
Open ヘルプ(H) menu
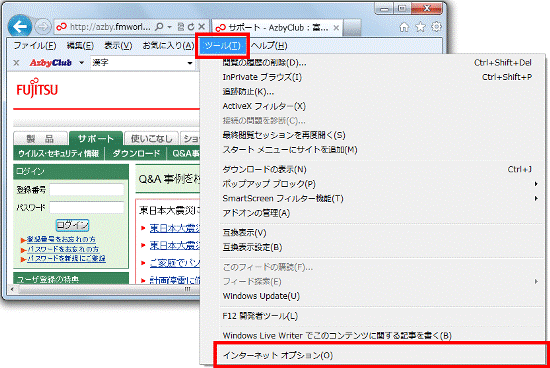[x=269, y=46]
